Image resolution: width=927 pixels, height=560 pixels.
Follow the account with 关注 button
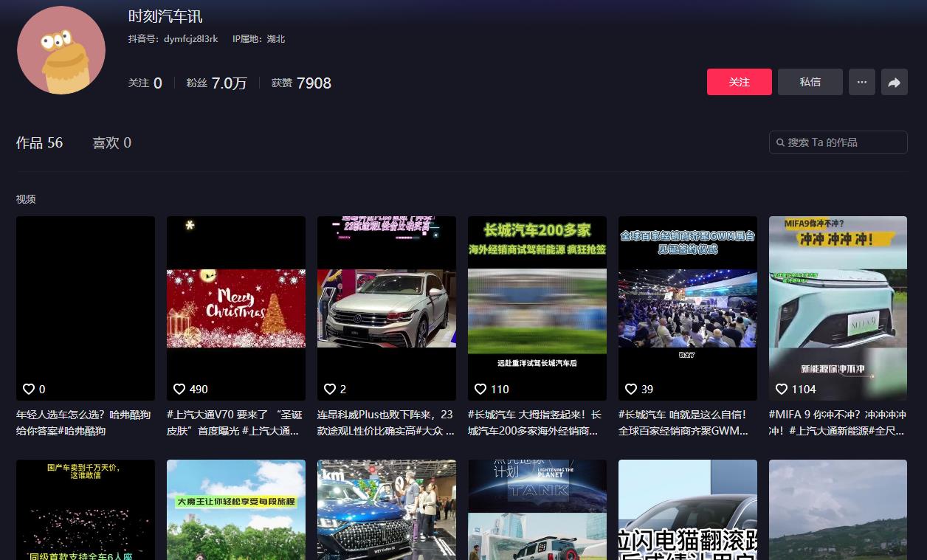[740, 82]
